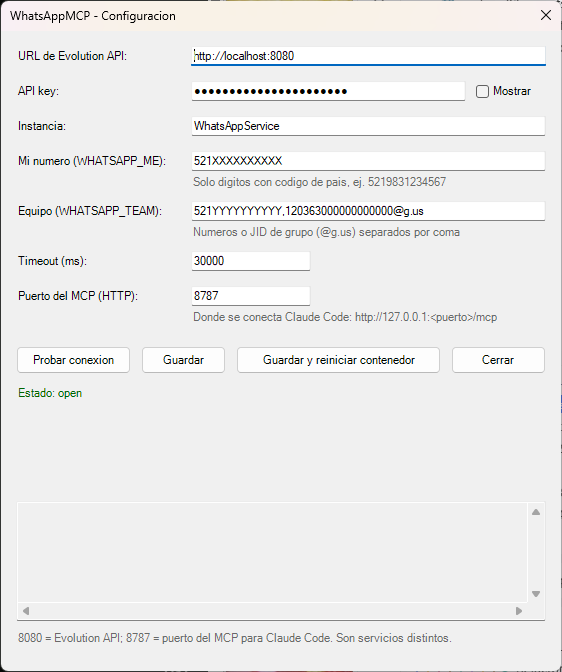Click the Equipo (WHATSAPP_TEAM) input field
This screenshot has height=672, width=562.
coord(368,211)
